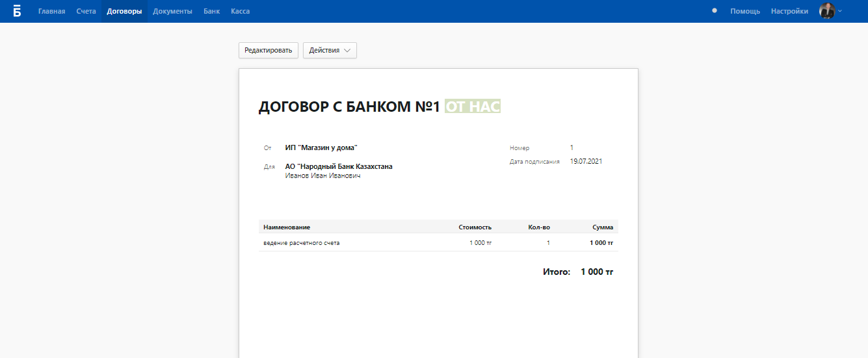Click the signing date 19.07.2021
This screenshot has width=868, height=358.
click(x=586, y=161)
